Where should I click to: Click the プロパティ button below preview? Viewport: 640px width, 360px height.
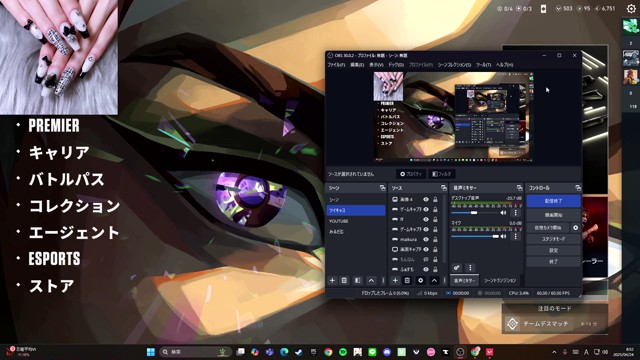coord(411,174)
